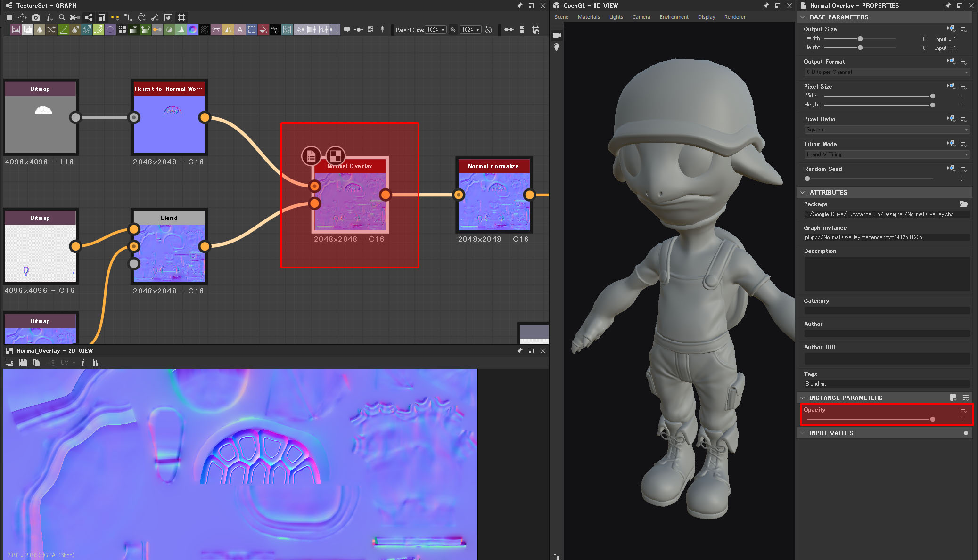
Task: Click the 3D view light bulb icon
Action: [x=557, y=47]
